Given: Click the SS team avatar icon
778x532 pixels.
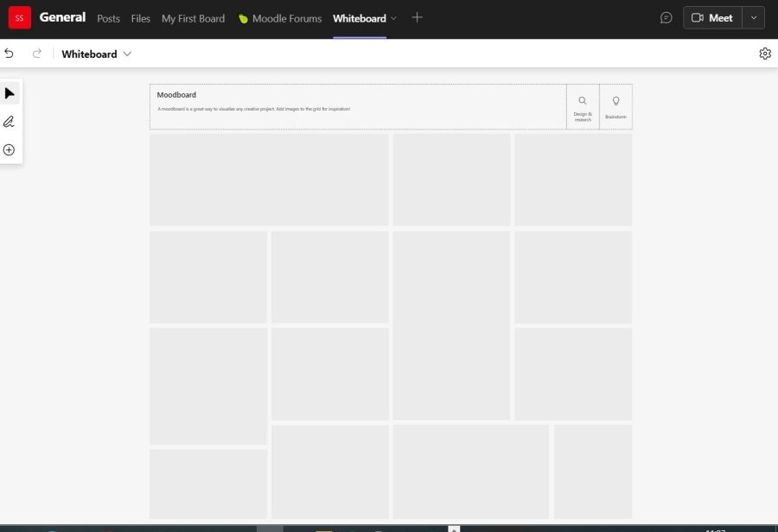Looking at the screenshot, I should (x=19, y=17).
